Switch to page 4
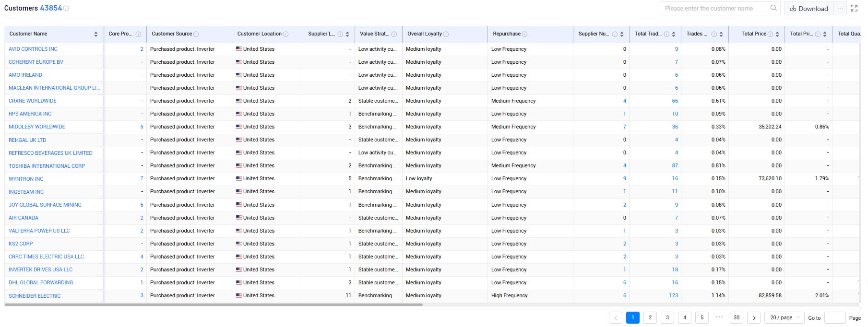 685,318
